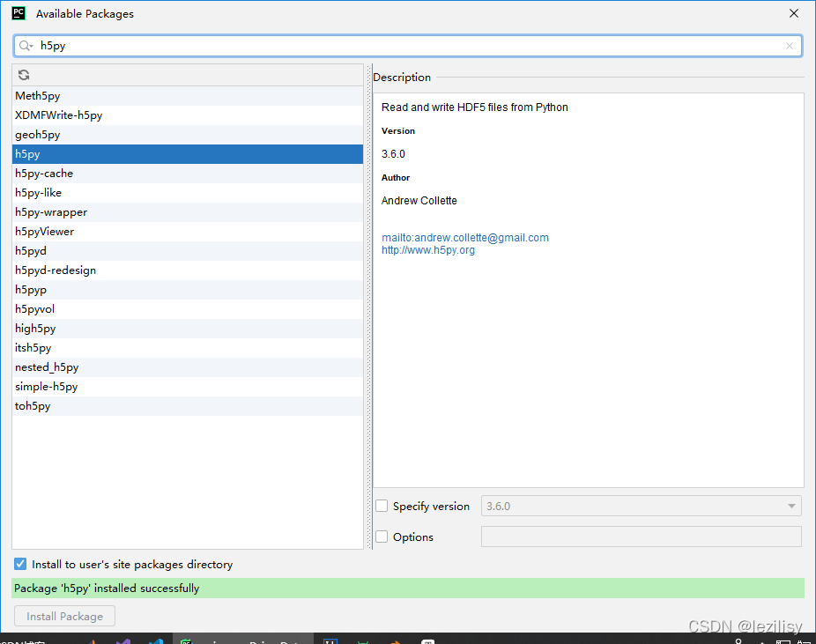Select the highlighted h5py package row
This screenshot has width=816, height=644.
tap(188, 154)
